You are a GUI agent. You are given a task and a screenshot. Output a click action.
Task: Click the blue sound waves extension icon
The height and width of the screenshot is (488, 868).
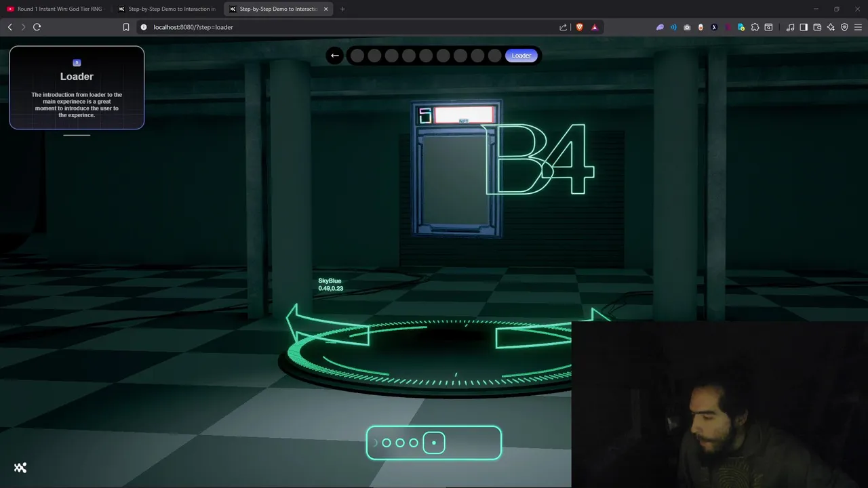tap(673, 27)
